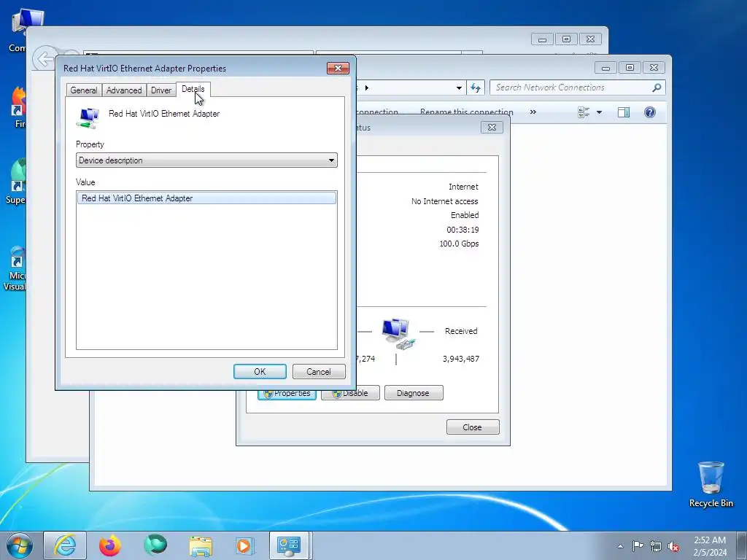Image resolution: width=747 pixels, height=560 pixels.
Task: Select the Microsoft Visual desktop shortcut
Action: coord(15,268)
